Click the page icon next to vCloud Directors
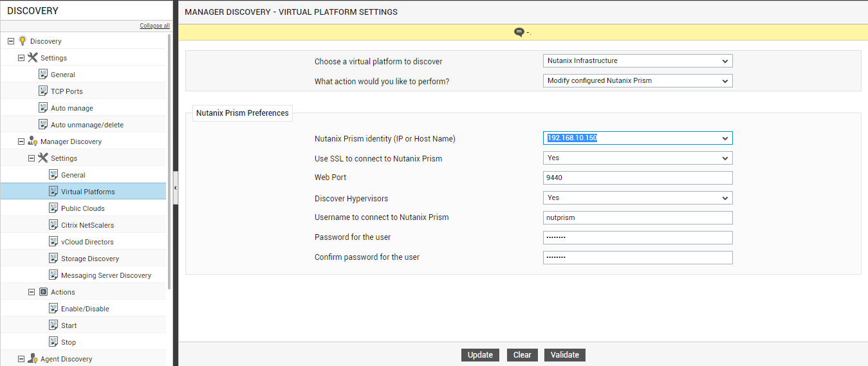The height and width of the screenshot is (366, 868). [x=53, y=241]
